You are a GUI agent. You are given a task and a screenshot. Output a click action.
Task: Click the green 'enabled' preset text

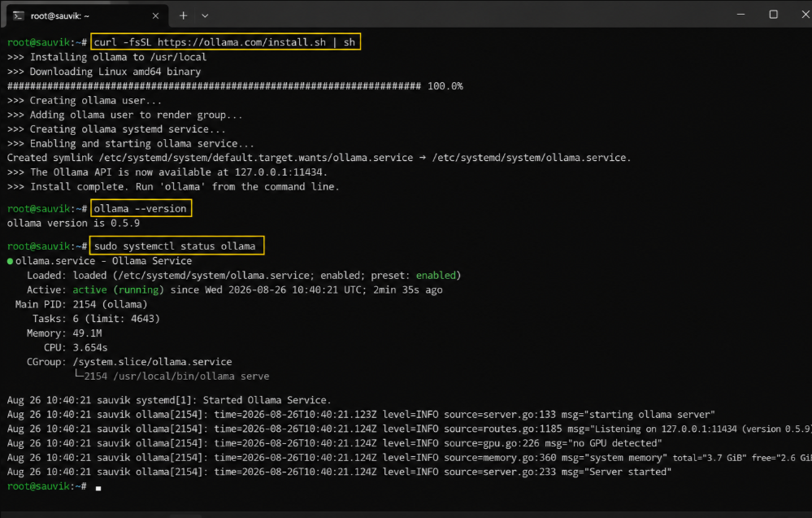[436, 276]
